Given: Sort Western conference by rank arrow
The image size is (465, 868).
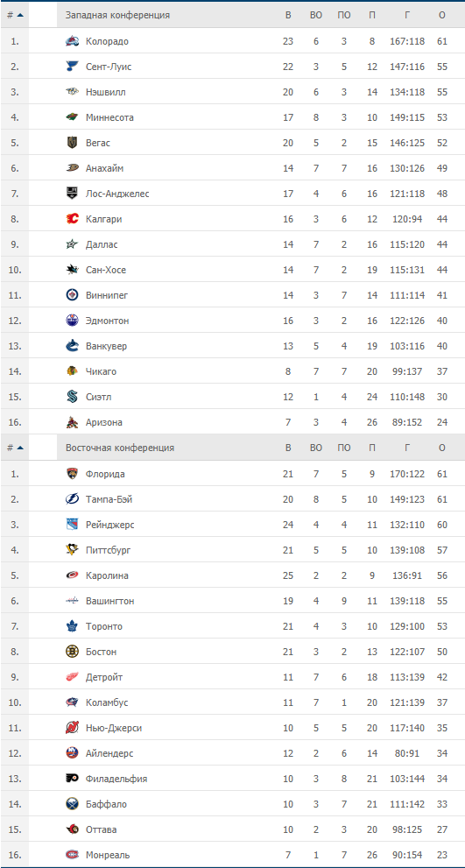Looking at the screenshot, I should (x=15, y=16).
